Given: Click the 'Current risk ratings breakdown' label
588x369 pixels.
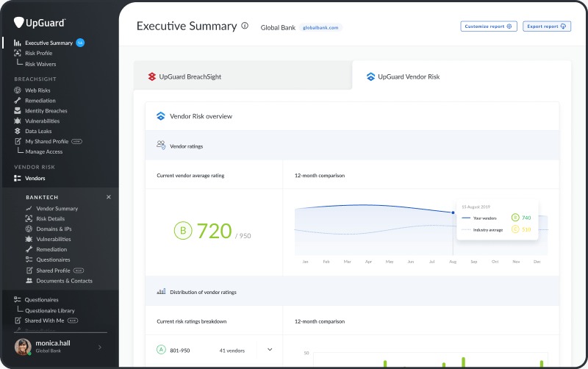Looking at the screenshot, I should coord(192,321).
